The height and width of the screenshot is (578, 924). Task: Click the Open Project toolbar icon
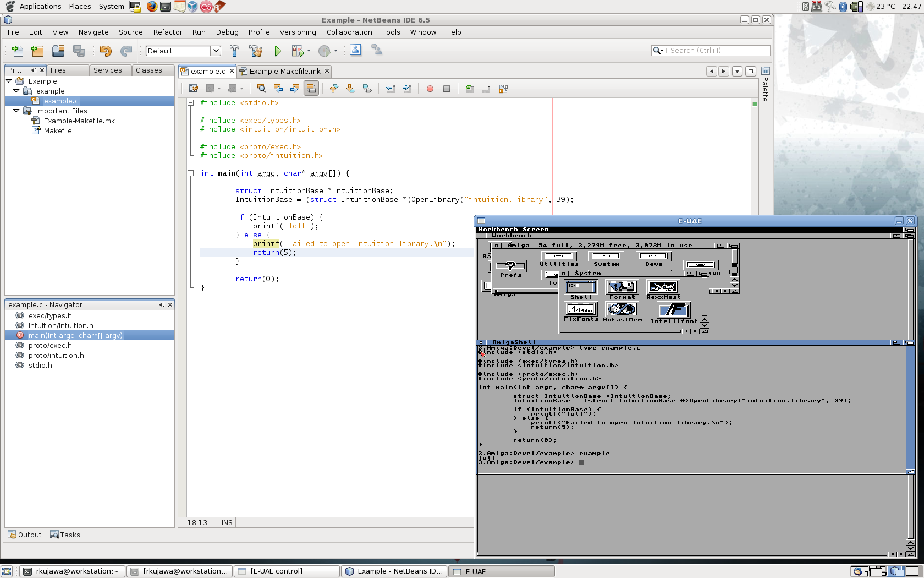tap(58, 51)
